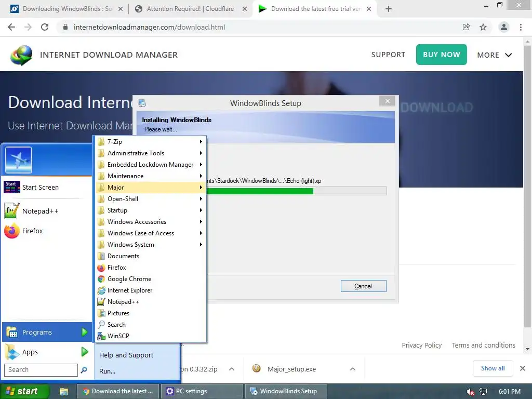Open the Start Screen shortcut icon
The height and width of the screenshot is (399, 532).
(12, 187)
